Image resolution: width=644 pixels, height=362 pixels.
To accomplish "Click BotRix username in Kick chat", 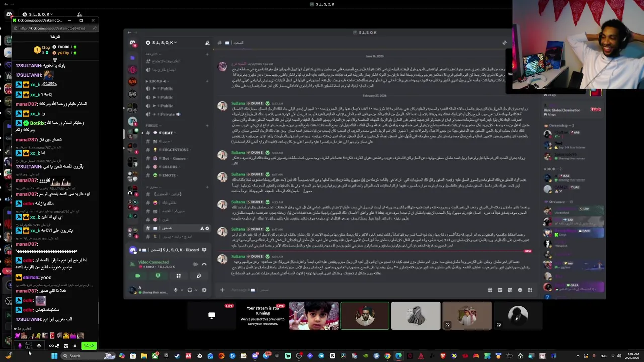I will [38, 123].
